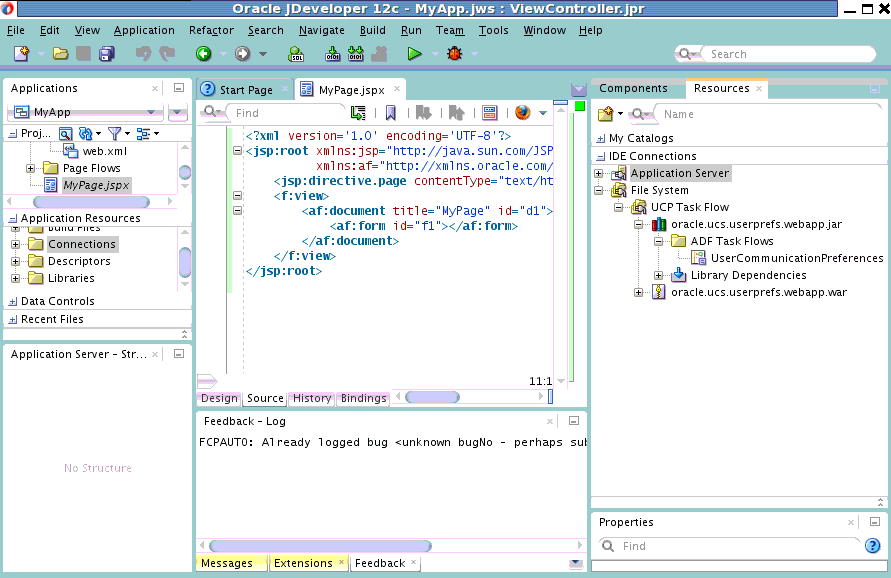Open the Navigate menu
Screen dimensions: 891x578
click(322, 30)
